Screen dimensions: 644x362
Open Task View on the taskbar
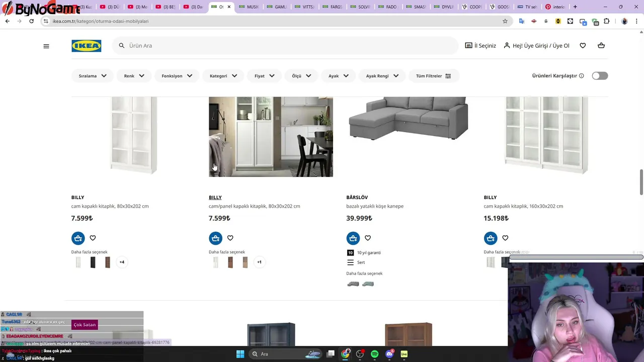coord(331,354)
